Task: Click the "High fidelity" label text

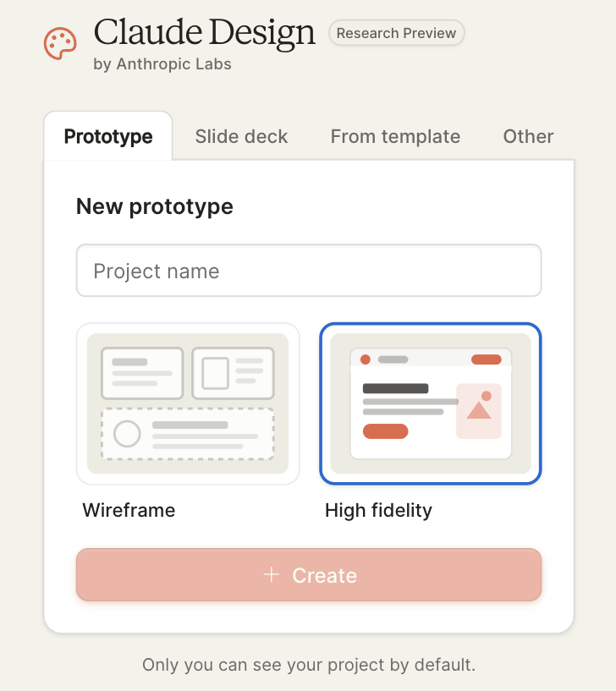Action: pyautogui.click(x=378, y=510)
